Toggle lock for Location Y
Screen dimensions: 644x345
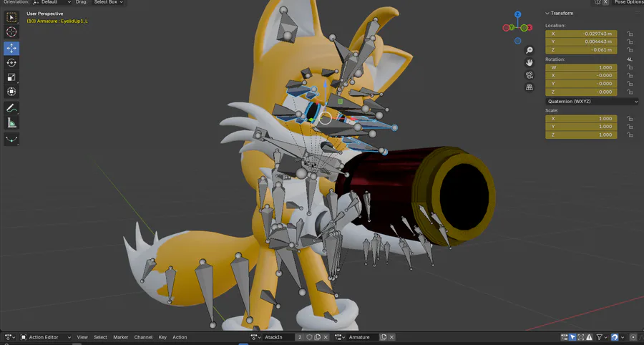click(x=630, y=42)
